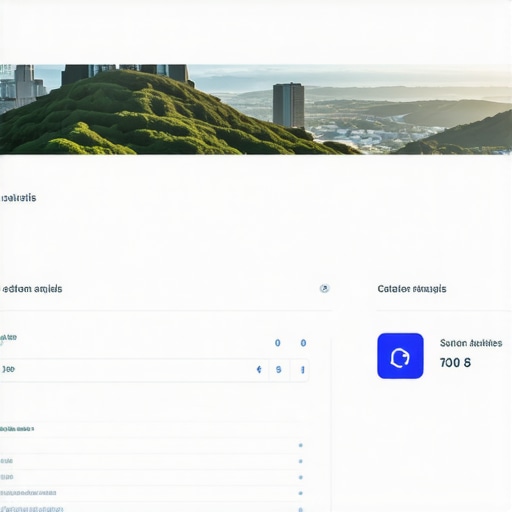Click the value "700 8" in the right card
This screenshot has height=512, width=512.
tap(455, 362)
